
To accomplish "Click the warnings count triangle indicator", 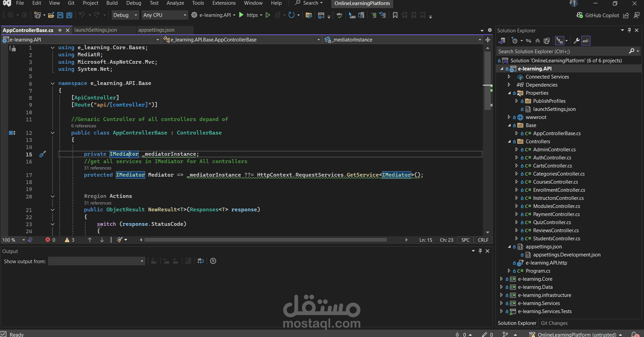I will [69, 240].
